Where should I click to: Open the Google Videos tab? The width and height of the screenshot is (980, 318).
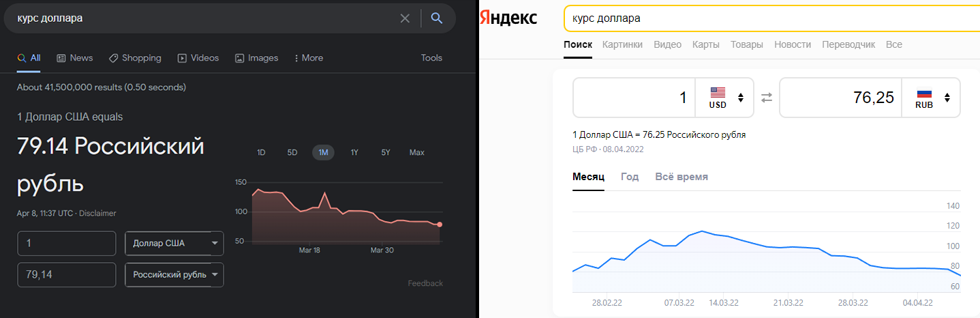[198, 58]
